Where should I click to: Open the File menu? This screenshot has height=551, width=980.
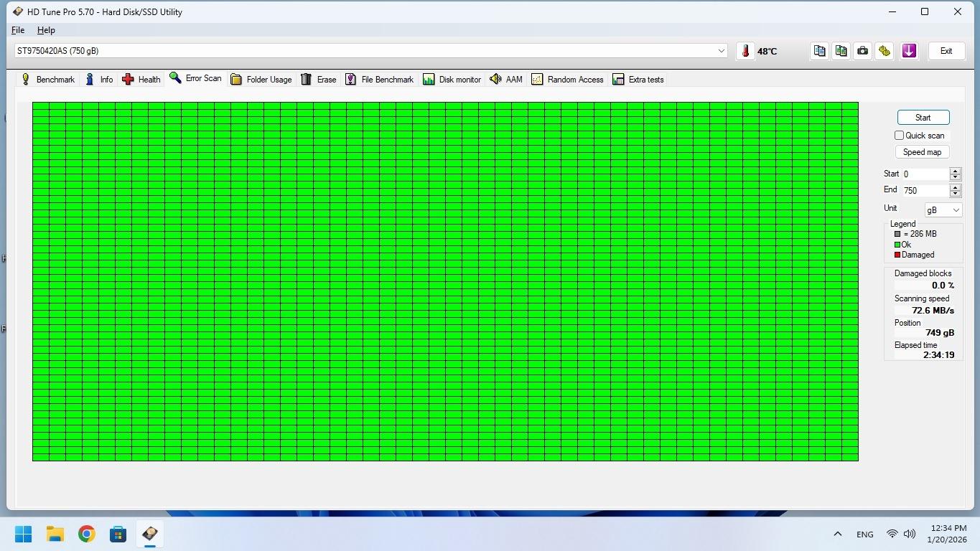click(x=18, y=30)
